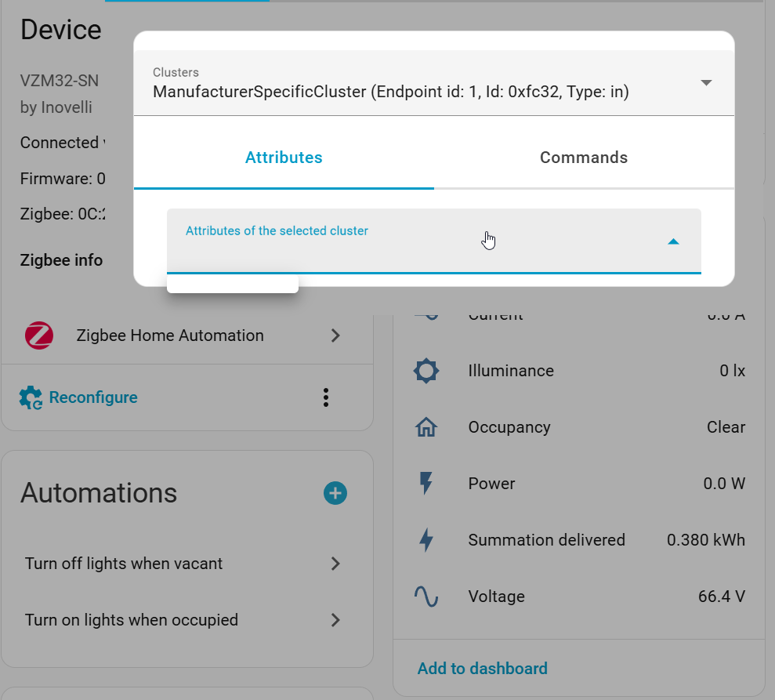Click the Occupancy home icon
Viewport: 775px width, 700px height.
click(x=426, y=427)
